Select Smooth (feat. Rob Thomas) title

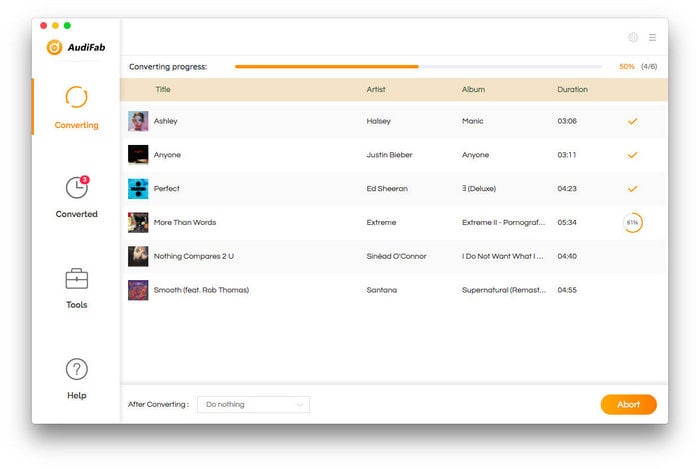point(201,290)
